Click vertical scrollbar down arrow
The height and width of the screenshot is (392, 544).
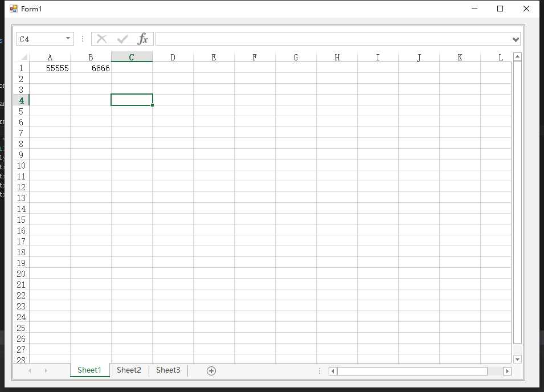click(517, 360)
